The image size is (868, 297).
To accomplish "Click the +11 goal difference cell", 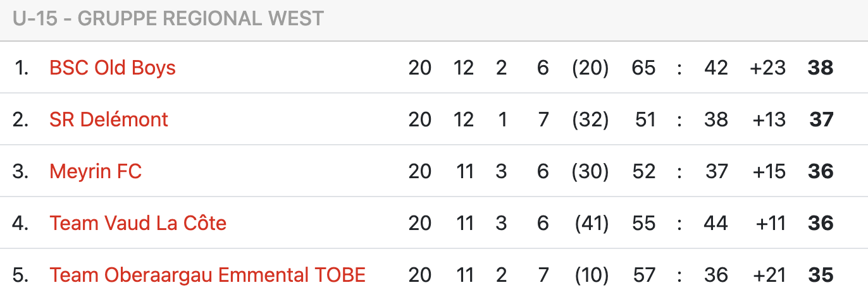I will pos(770,223).
